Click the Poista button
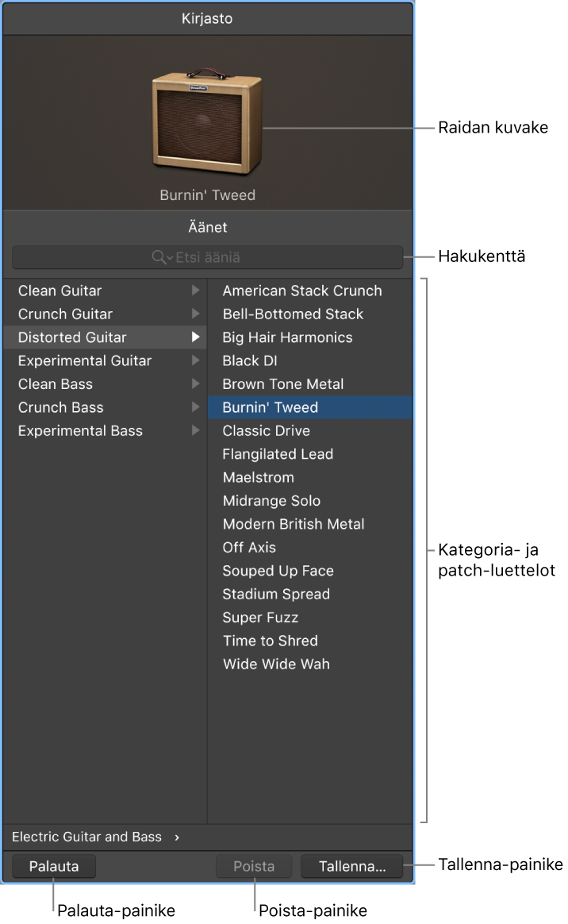568x924 pixels. [254, 867]
